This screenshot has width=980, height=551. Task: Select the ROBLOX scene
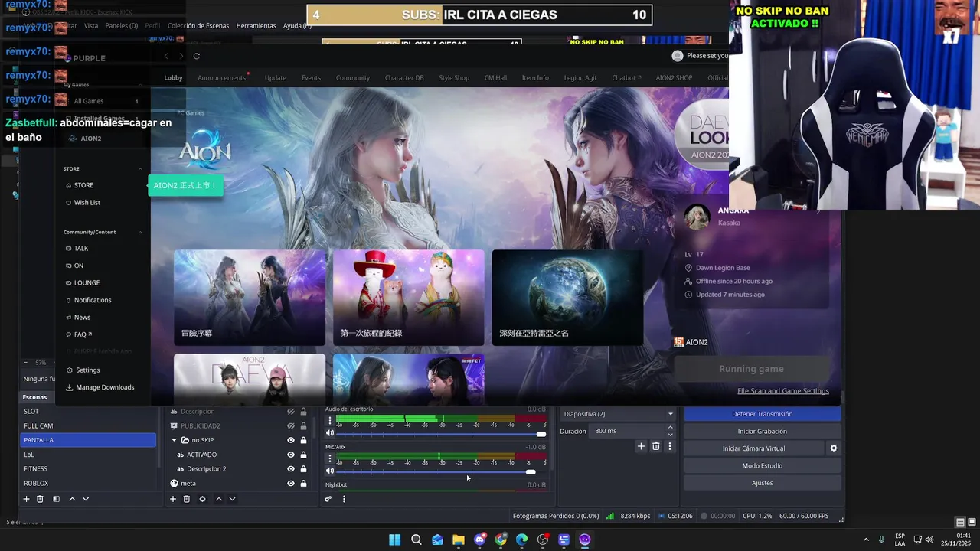tap(88, 483)
